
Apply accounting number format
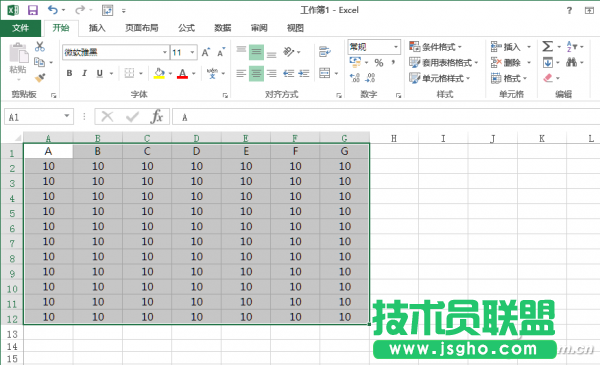355,62
